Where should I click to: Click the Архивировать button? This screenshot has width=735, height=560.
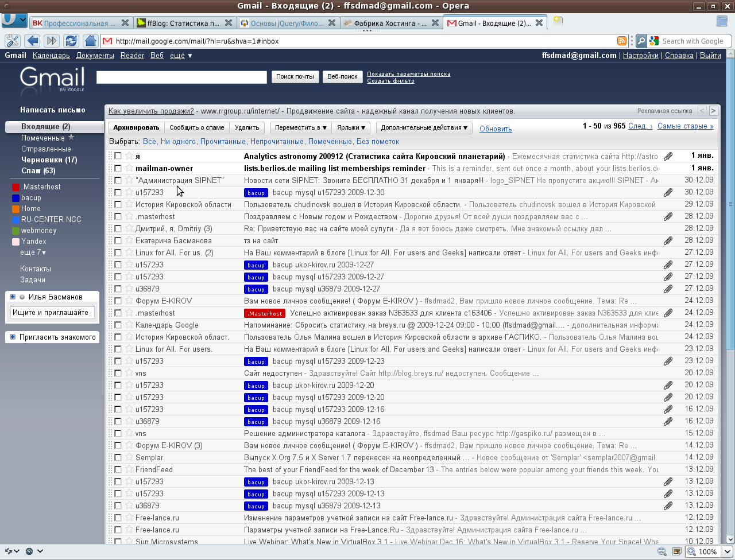[136, 128]
